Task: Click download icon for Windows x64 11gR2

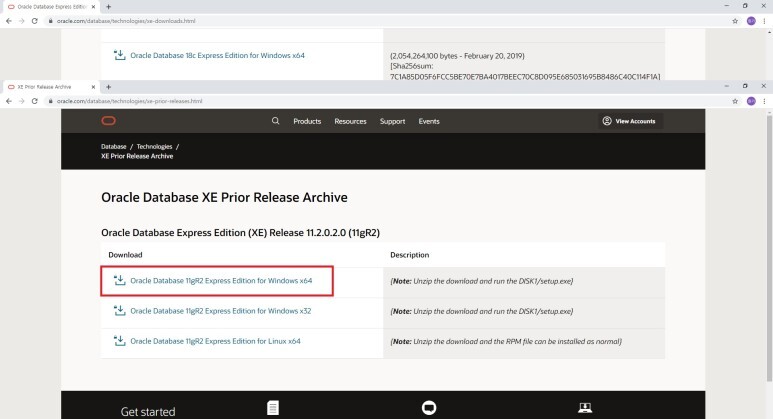Action: tap(120, 280)
